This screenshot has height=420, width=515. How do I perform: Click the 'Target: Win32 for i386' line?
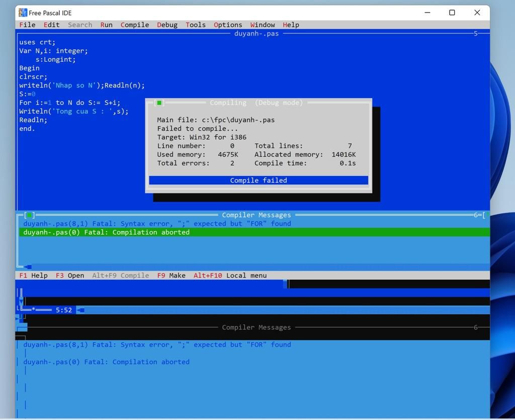pyautogui.click(x=202, y=137)
